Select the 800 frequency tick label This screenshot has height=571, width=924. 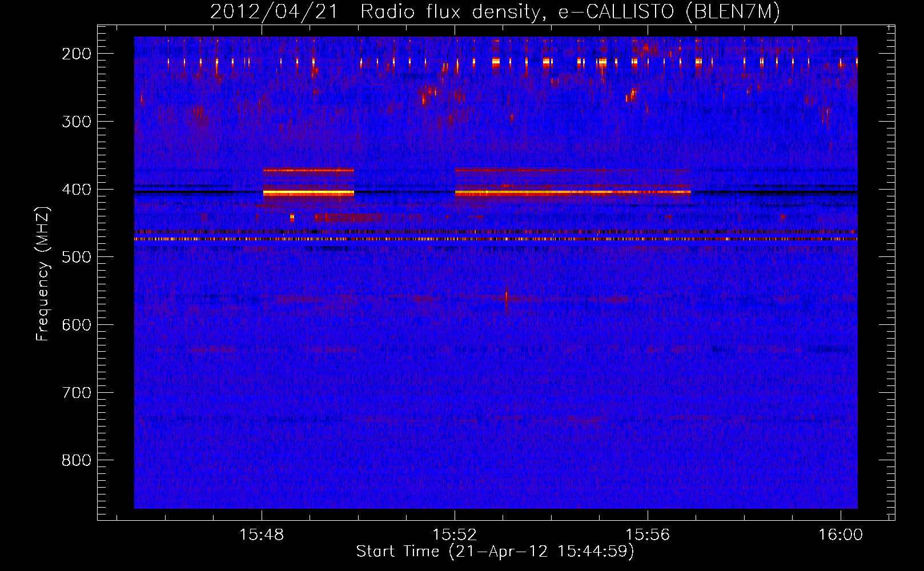[x=76, y=460]
